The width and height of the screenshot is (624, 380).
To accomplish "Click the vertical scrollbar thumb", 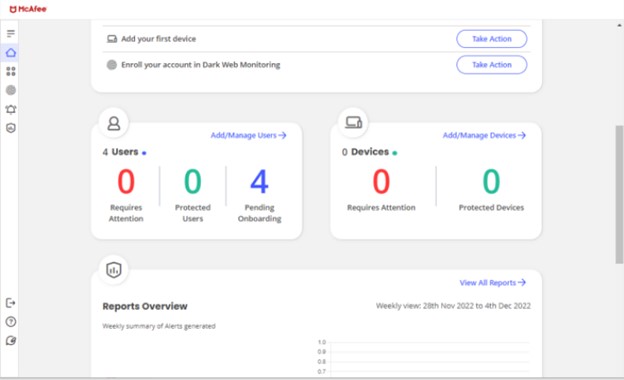I will point(619,194).
